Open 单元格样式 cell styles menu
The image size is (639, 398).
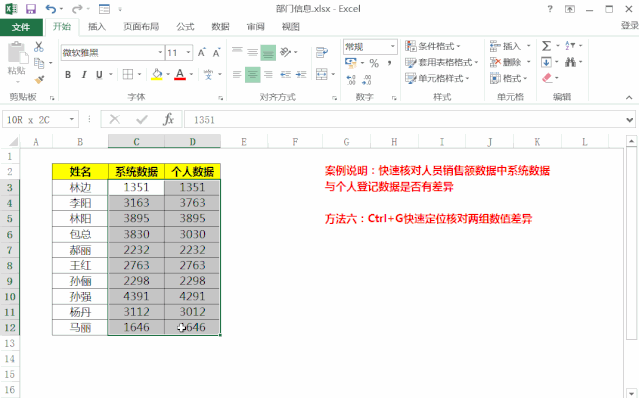[x=437, y=78]
